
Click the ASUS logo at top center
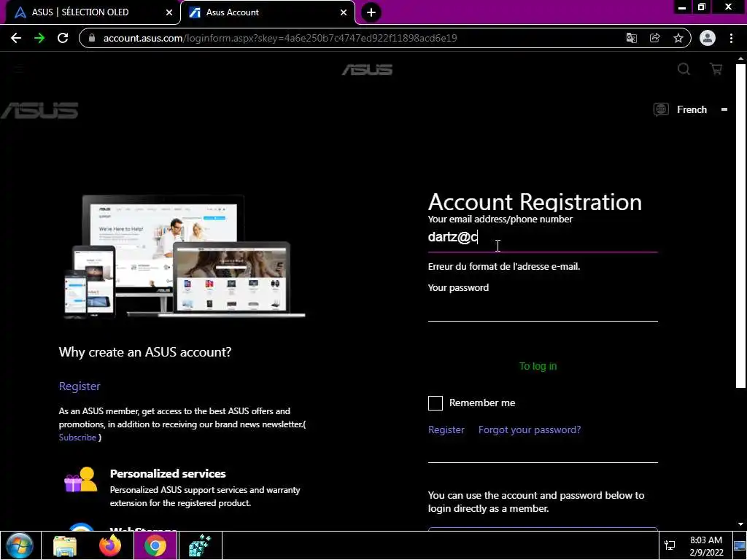coord(368,70)
